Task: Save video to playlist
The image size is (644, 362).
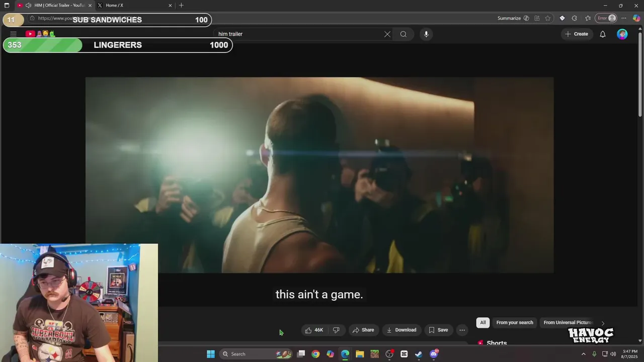Action: (438, 330)
